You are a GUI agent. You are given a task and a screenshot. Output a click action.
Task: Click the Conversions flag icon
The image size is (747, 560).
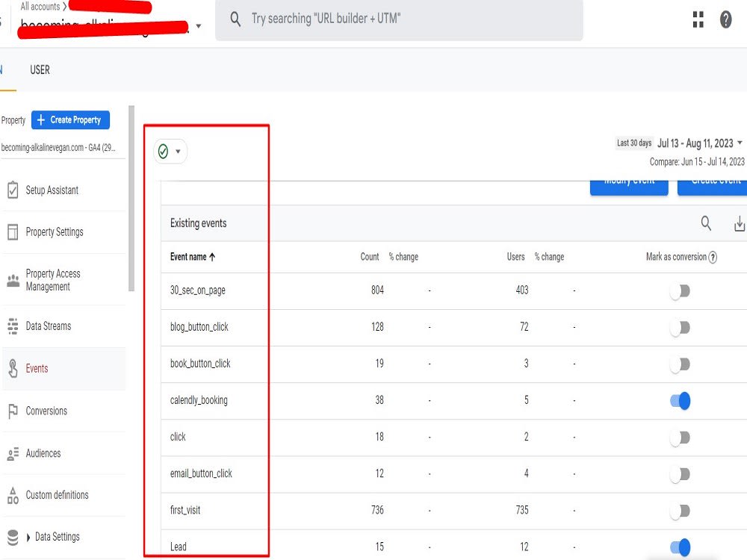pyautogui.click(x=13, y=411)
